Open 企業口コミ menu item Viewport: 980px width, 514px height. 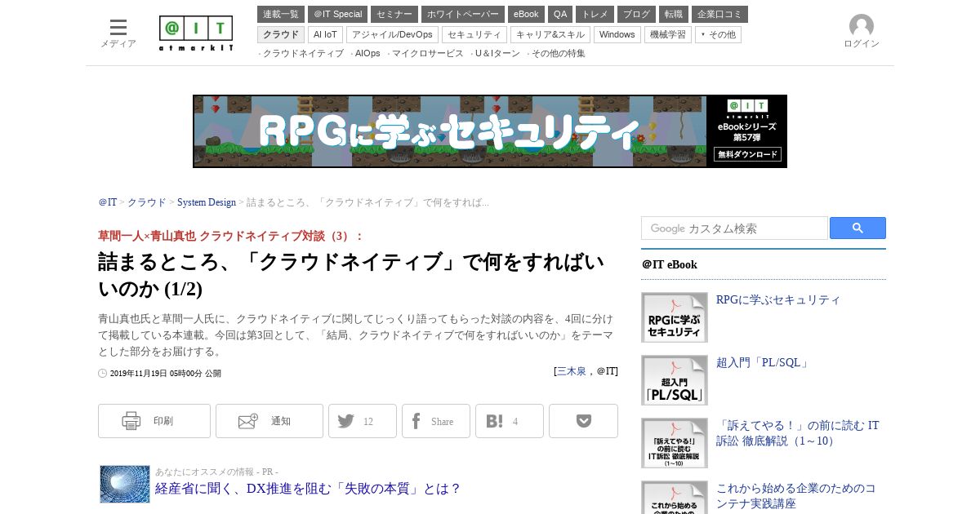tap(719, 14)
